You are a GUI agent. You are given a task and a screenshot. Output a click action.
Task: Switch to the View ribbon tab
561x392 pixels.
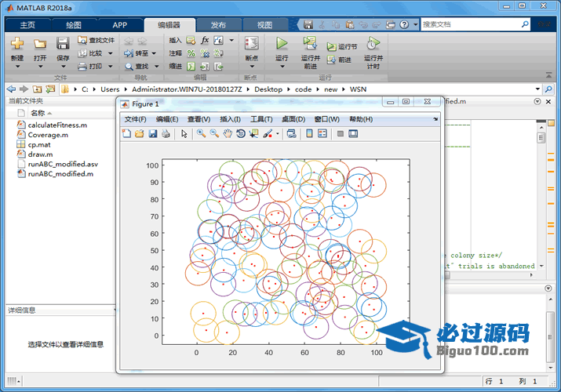[x=264, y=25]
